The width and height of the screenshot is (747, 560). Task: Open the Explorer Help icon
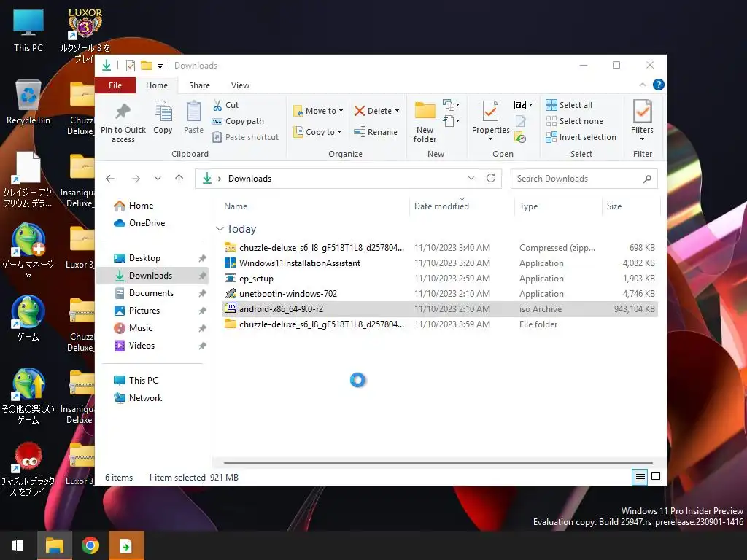(x=659, y=85)
